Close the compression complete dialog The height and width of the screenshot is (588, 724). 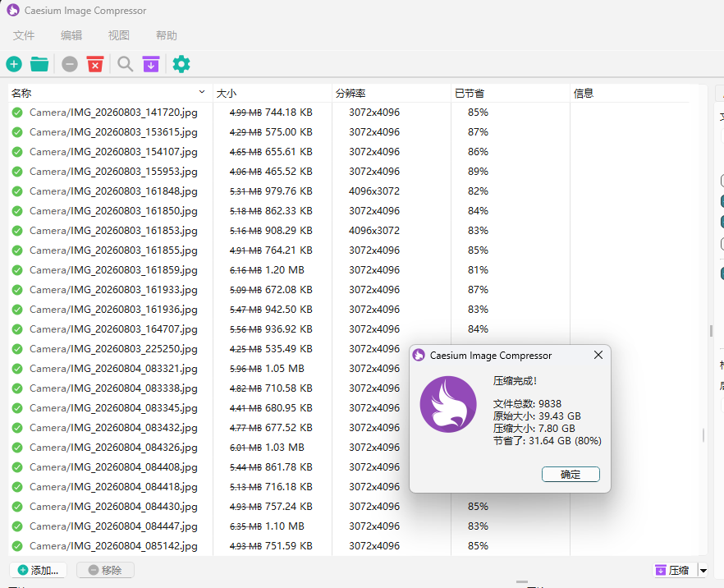point(598,355)
